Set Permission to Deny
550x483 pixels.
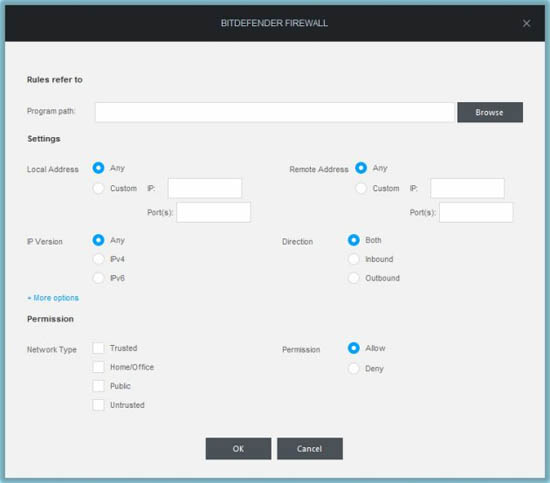354,368
